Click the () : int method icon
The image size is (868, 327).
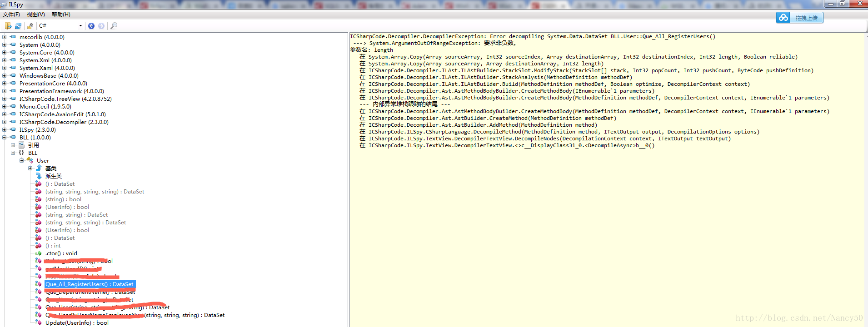(x=39, y=246)
